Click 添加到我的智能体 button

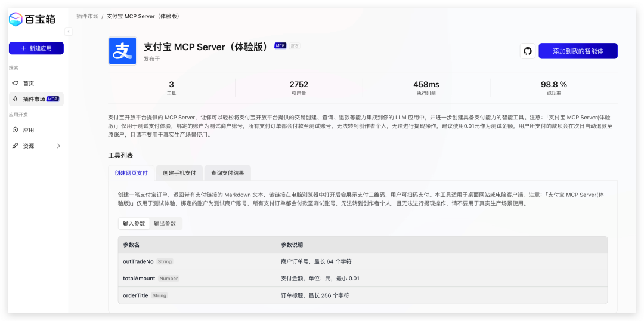pos(578,51)
